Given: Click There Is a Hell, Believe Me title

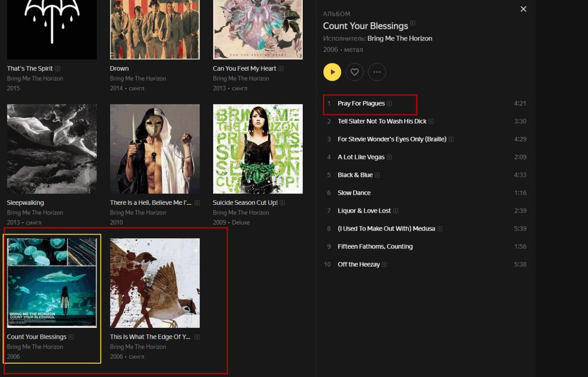Looking at the screenshot, I should 150,203.
